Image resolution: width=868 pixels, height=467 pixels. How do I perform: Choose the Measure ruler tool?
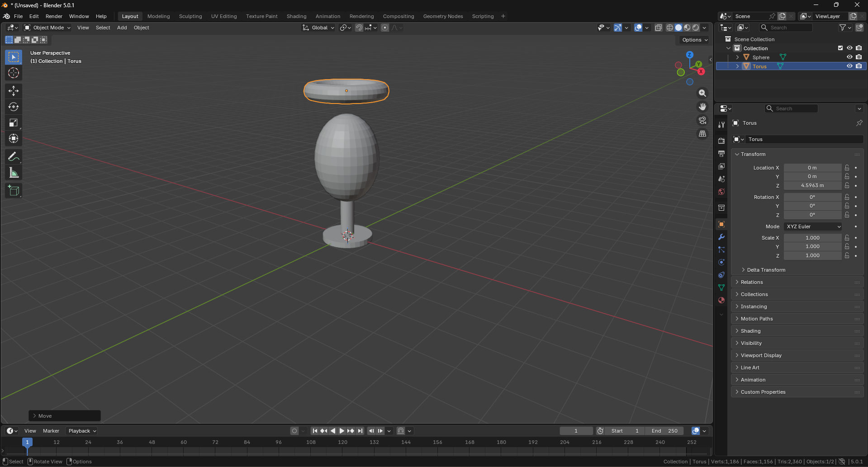(14, 173)
